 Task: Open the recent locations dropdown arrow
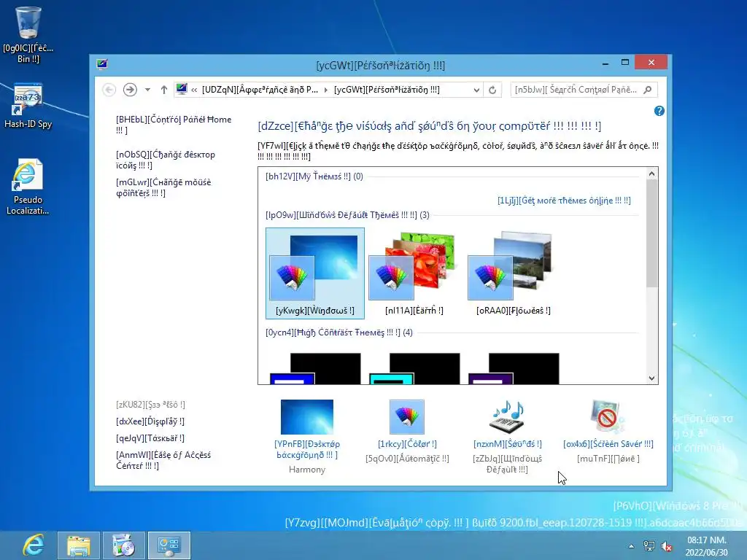coord(147,90)
